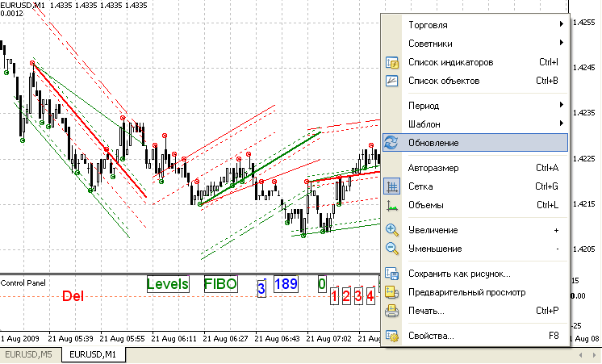Open print preview icon (Предварительный просмотр)
This screenshot has width=602, height=364.
(x=392, y=292)
